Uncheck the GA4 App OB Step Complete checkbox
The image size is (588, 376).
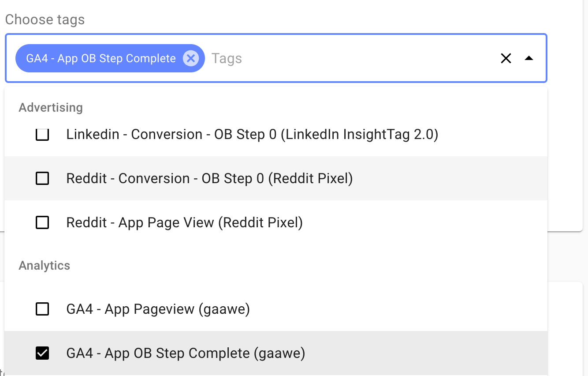tap(42, 353)
